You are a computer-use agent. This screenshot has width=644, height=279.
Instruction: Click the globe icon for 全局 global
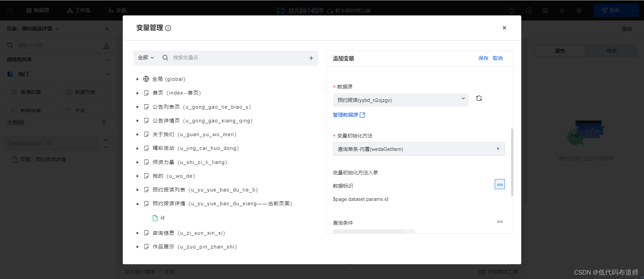pyautogui.click(x=146, y=79)
